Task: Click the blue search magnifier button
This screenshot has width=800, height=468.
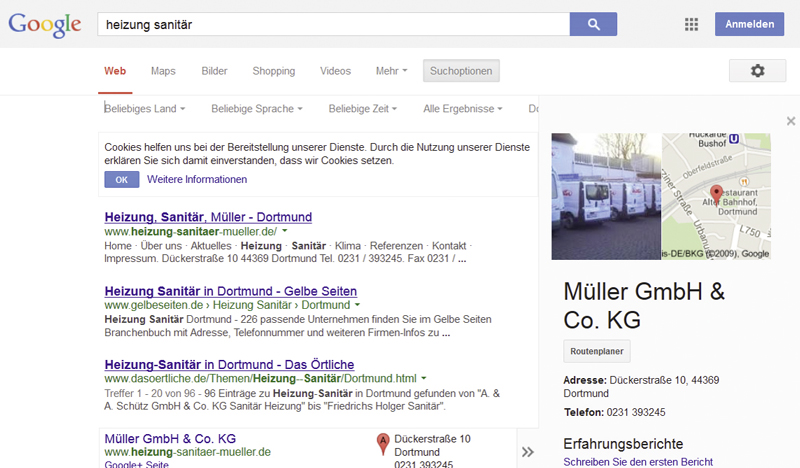Action: click(593, 24)
